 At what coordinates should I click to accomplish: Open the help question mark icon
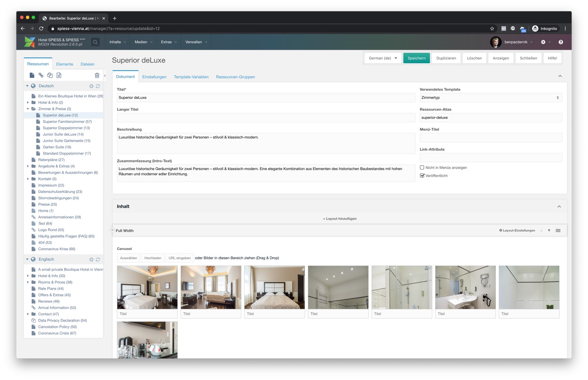[x=561, y=42]
